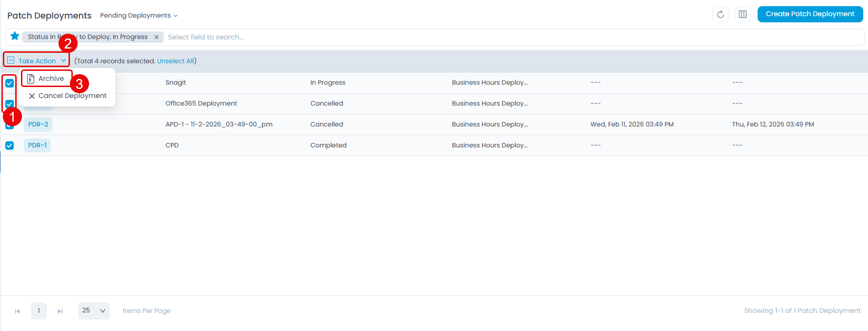The width and height of the screenshot is (868, 331).
Task: Click 'Wed, Feb 11, 2026 03:49 PM' cell
Action: 632,124
